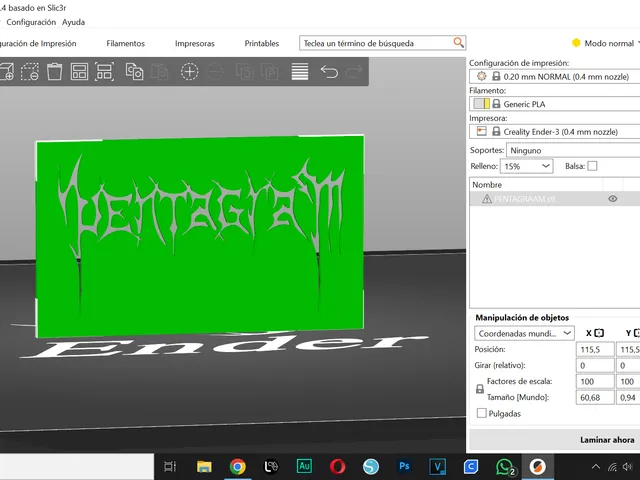The height and width of the screenshot is (480, 640).
Task: Open File Explorer from the taskbar
Action: click(x=204, y=467)
